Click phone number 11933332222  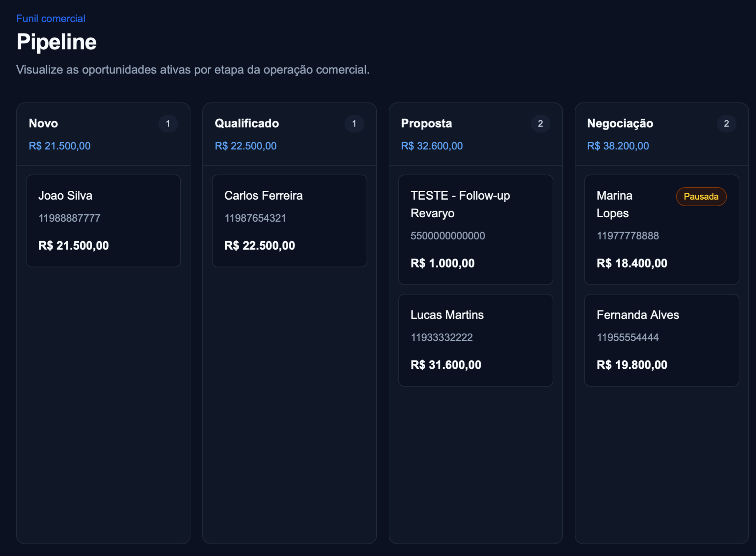pyautogui.click(x=441, y=337)
